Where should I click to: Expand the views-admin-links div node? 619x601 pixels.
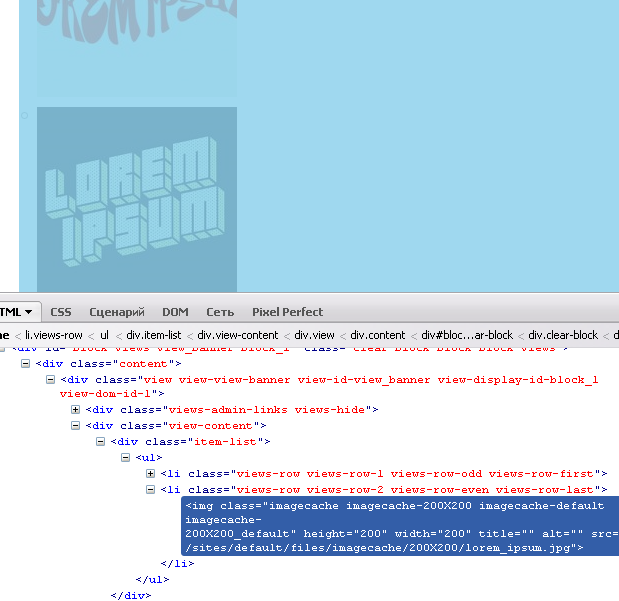click(75, 409)
